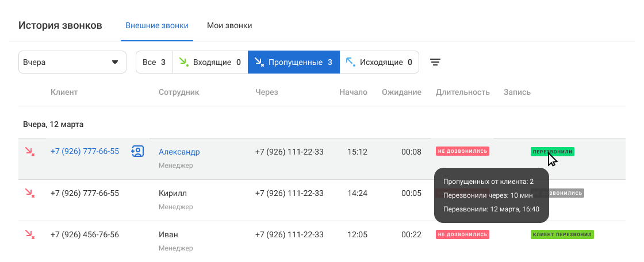Click the Начало column header
Screen dimensions: 644x262
[353, 92]
